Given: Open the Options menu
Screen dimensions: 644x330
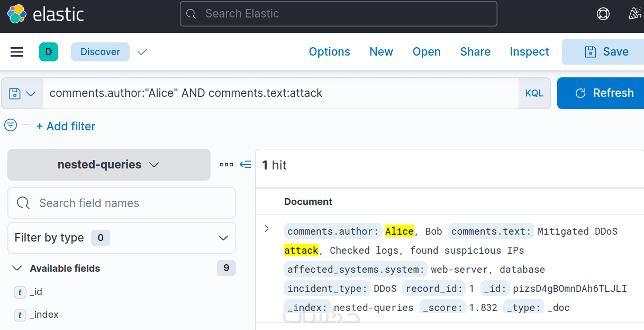Looking at the screenshot, I should [x=329, y=52].
